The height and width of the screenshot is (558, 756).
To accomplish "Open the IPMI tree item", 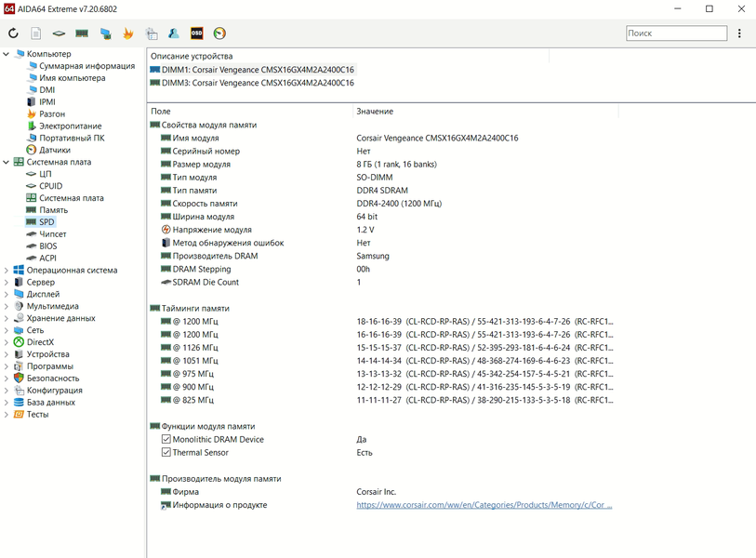I will (x=47, y=102).
